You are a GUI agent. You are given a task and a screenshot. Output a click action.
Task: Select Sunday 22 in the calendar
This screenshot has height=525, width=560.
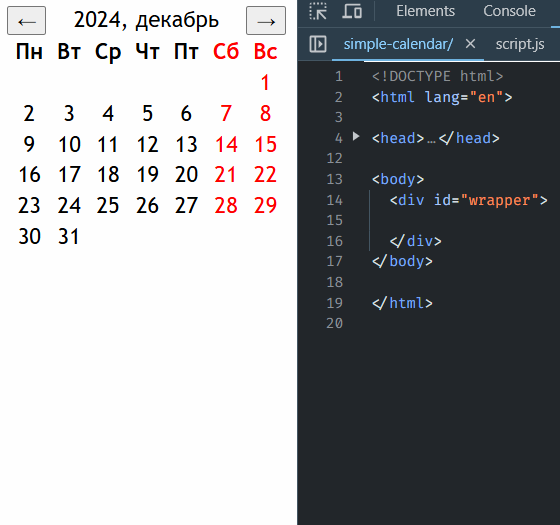pos(265,175)
